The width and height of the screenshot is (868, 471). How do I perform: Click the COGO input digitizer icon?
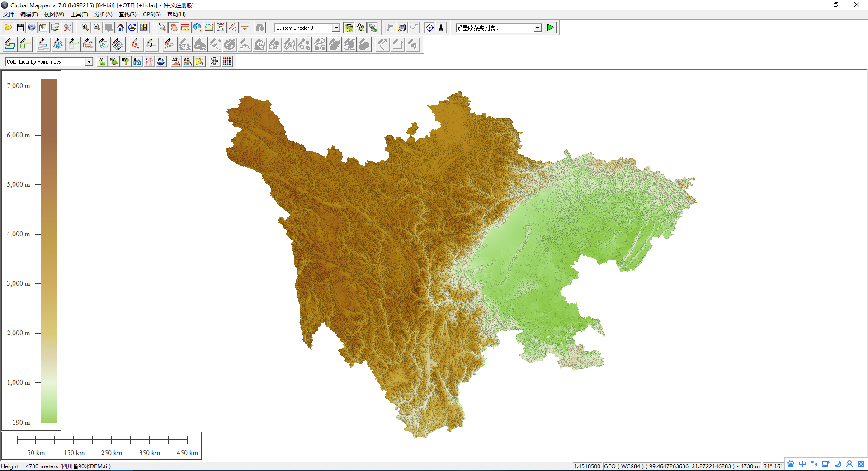click(88, 44)
